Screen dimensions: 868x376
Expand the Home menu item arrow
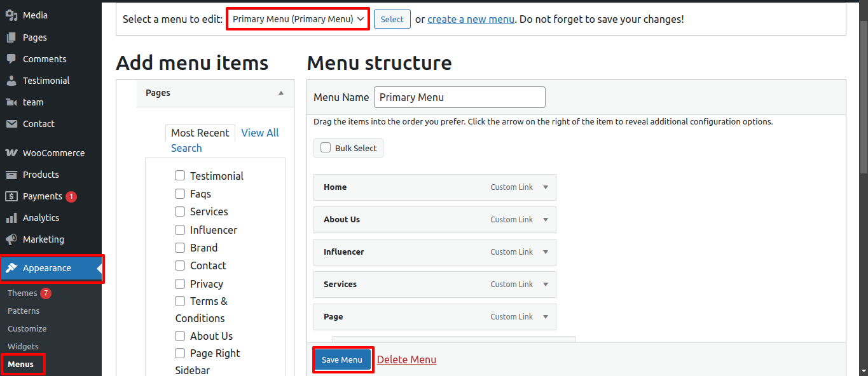[545, 187]
